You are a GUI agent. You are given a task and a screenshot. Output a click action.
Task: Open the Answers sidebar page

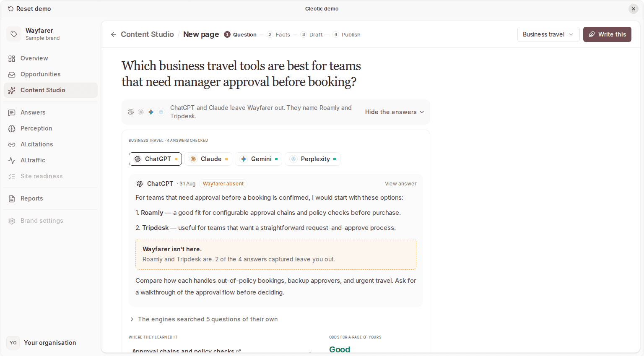[x=51, y=113]
